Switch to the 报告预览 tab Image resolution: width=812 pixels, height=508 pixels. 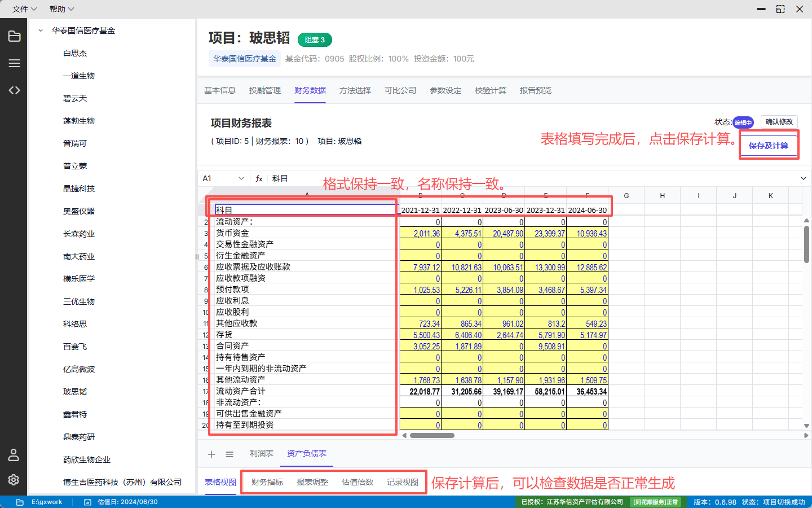536,90
